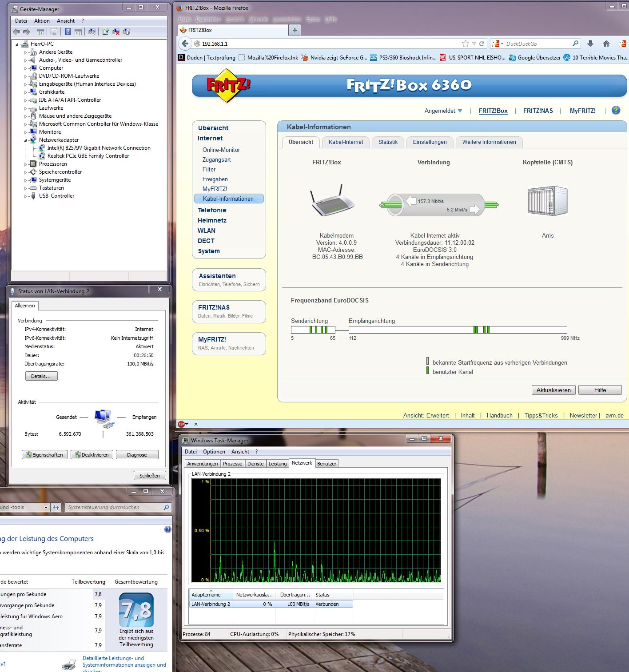Click the search magnifier in DuckDuckGo box
The width and height of the screenshot is (629, 672).
575,44
